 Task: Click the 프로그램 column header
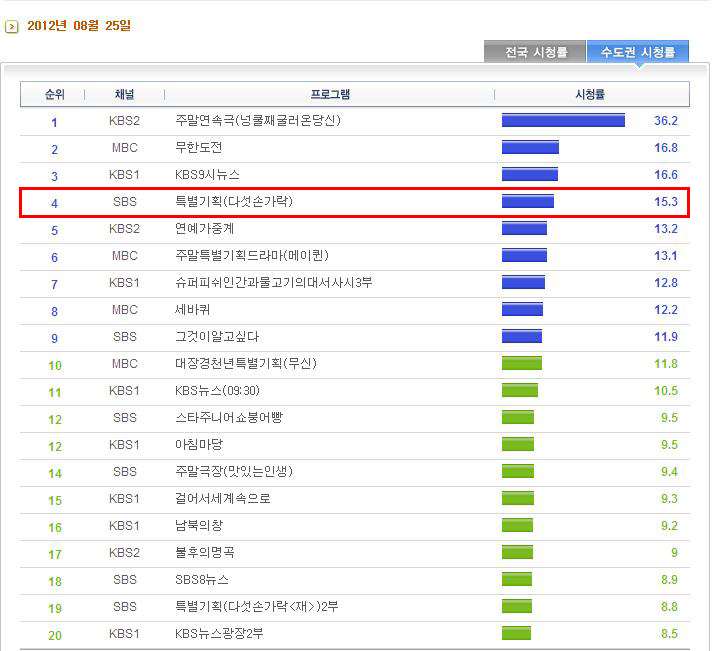coord(330,95)
